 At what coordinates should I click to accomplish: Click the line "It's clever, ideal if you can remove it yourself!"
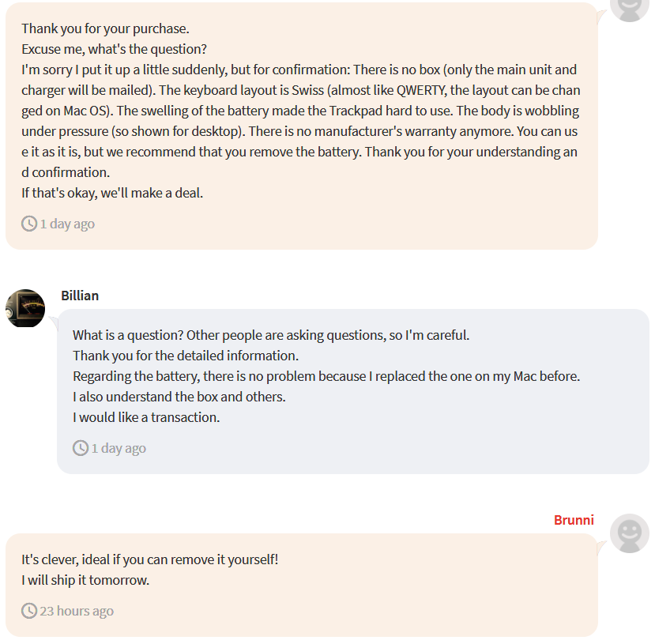pyautogui.click(x=150, y=559)
